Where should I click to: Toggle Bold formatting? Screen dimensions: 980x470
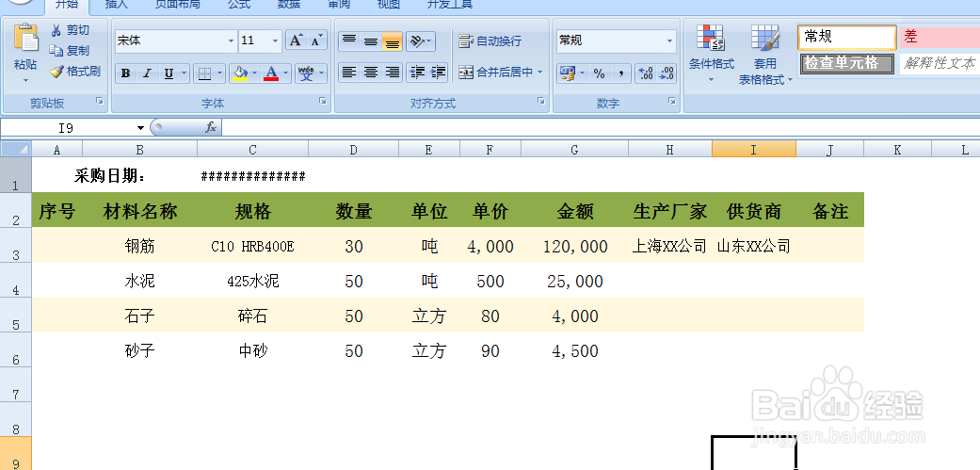[x=125, y=73]
